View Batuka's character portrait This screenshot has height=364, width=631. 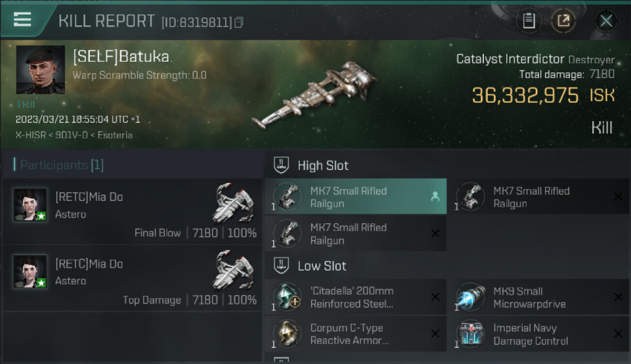coord(40,70)
